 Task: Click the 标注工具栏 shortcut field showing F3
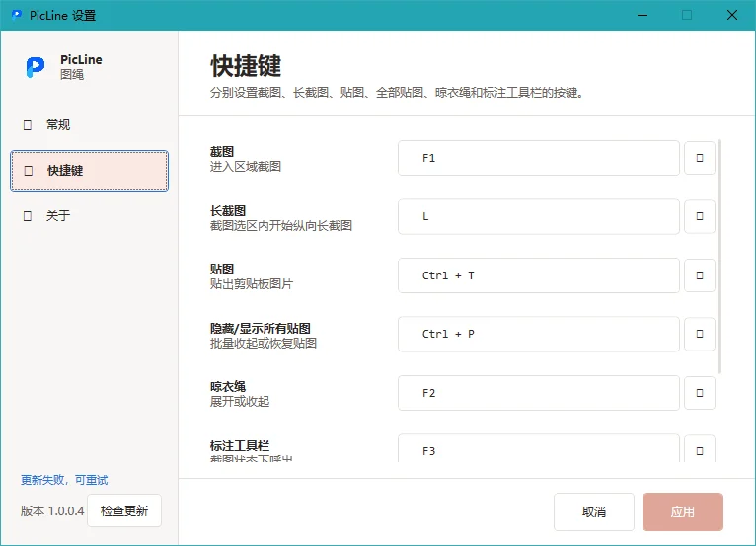539,449
